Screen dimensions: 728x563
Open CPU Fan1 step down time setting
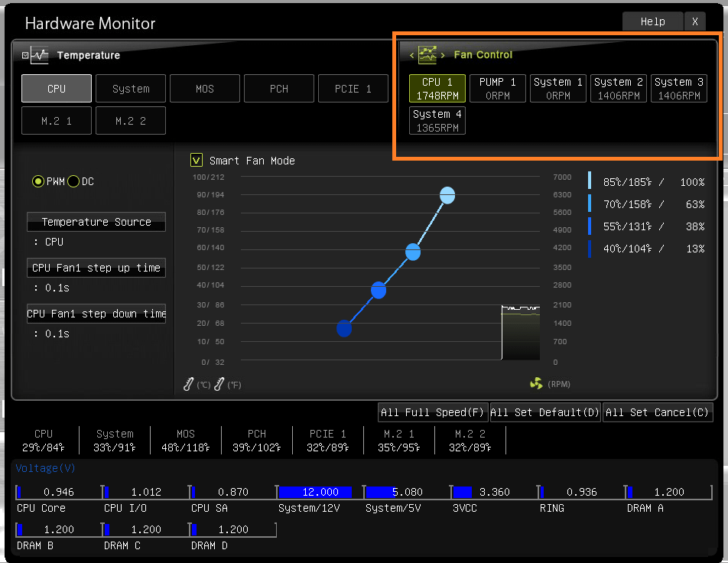[96, 314]
